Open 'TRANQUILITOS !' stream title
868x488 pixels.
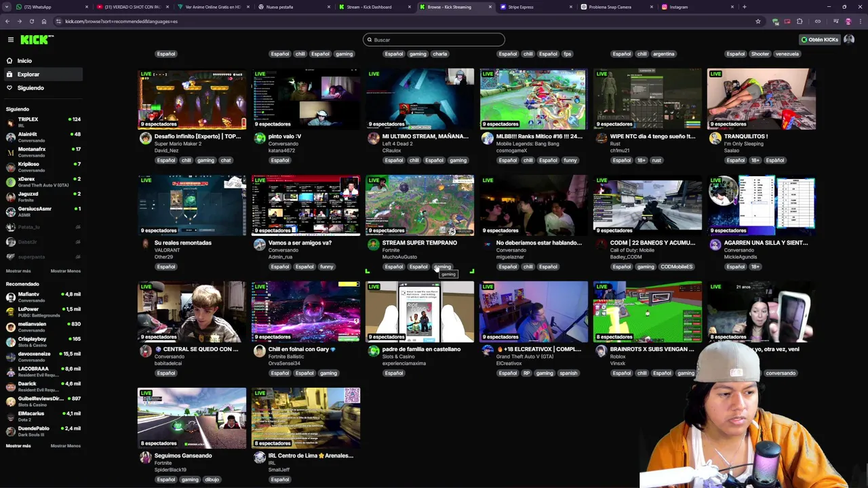[746, 136]
